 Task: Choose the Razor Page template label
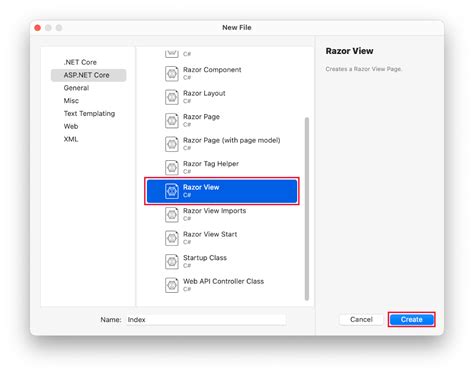coord(201,117)
